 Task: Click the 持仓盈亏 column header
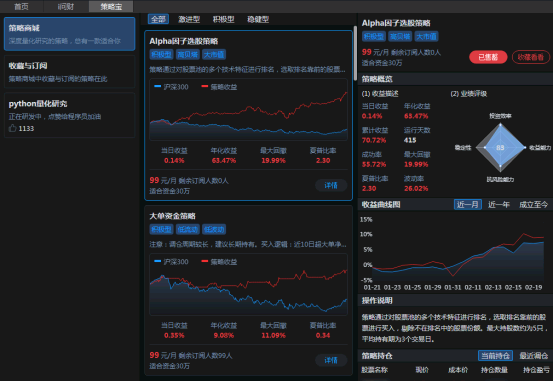point(536,370)
